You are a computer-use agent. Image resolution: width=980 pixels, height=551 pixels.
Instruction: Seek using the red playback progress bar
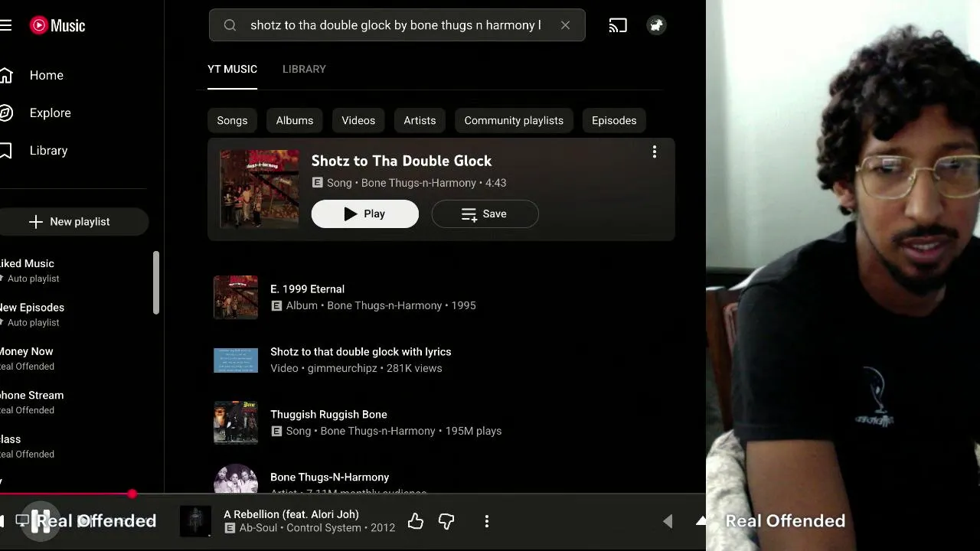(x=67, y=494)
